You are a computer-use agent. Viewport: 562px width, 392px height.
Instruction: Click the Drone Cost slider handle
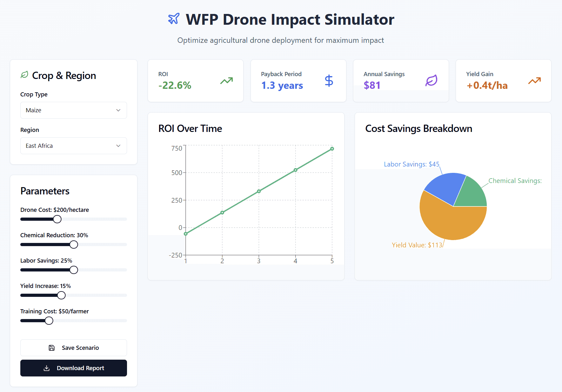click(57, 219)
